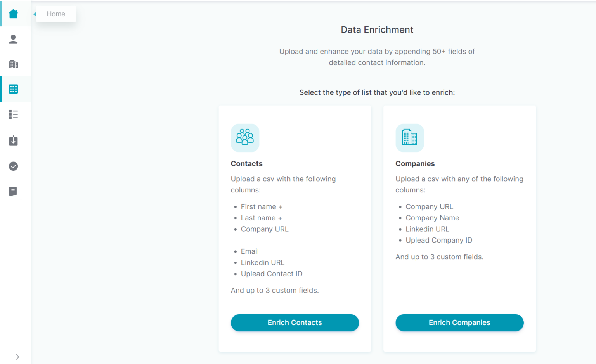Select the Downloads icon in sidebar
Image resolution: width=596 pixels, height=364 pixels.
pos(14,140)
